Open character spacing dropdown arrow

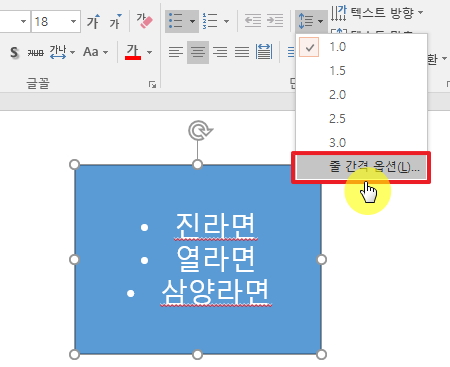coord(72,52)
